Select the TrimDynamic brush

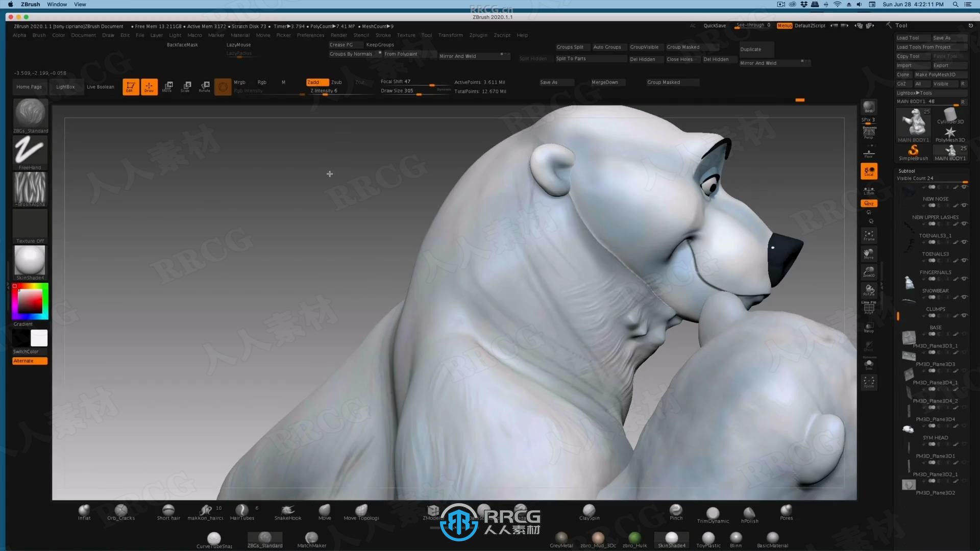pyautogui.click(x=713, y=515)
